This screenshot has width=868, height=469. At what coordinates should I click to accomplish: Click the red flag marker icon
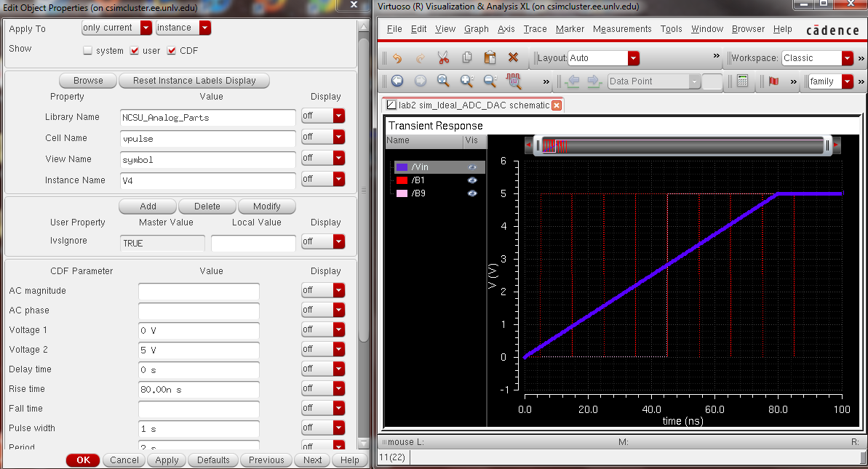click(x=773, y=81)
